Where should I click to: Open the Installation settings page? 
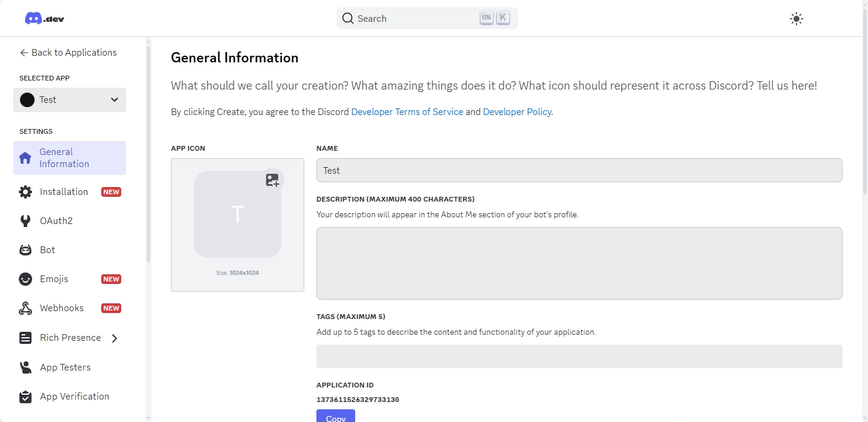coord(70,192)
